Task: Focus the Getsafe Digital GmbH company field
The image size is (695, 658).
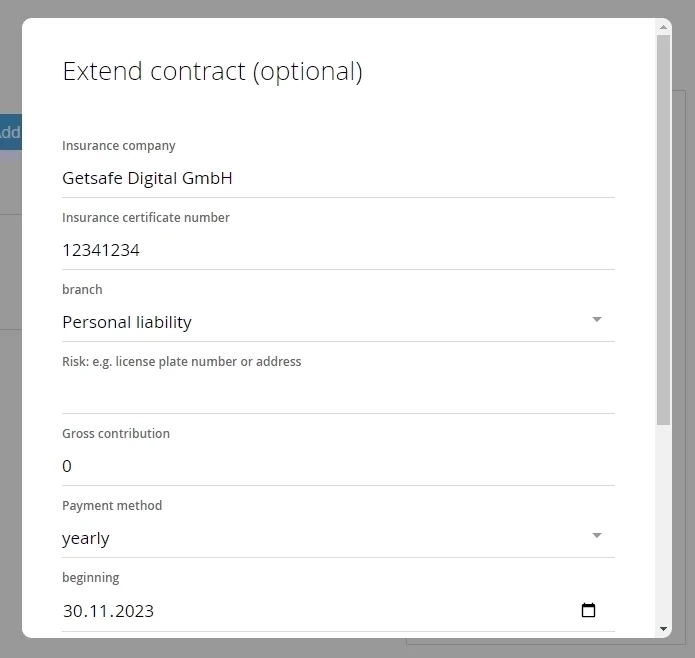Action: [338, 178]
